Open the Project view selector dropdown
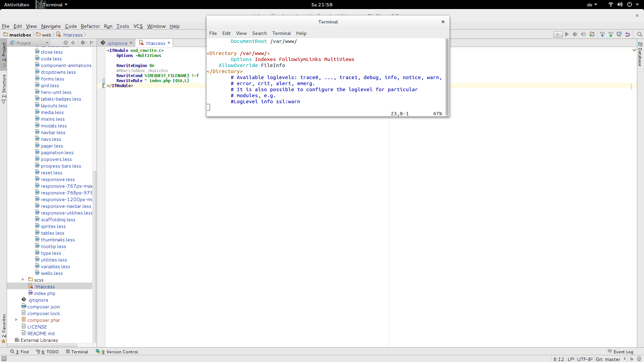Image resolution: width=644 pixels, height=362 pixels. tap(30, 43)
